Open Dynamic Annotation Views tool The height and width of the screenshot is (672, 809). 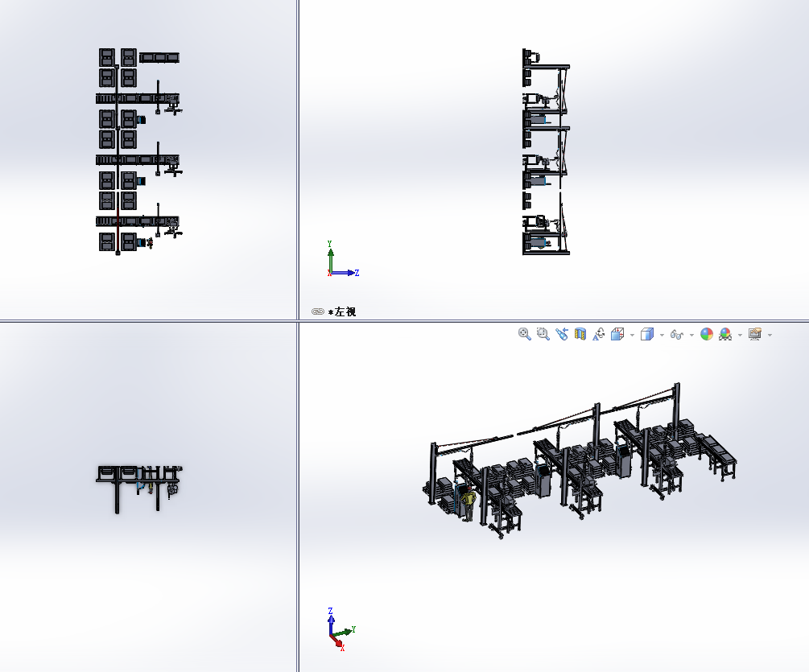(598, 334)
